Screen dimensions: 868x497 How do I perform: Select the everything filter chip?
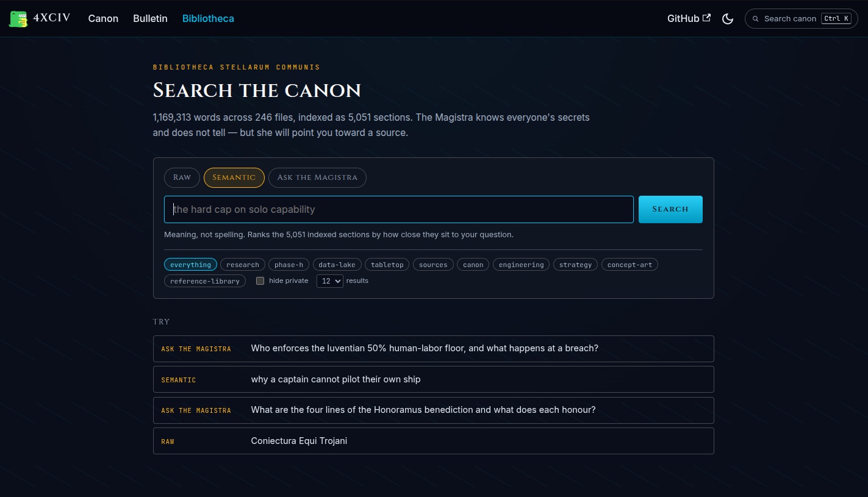point(190,265)
